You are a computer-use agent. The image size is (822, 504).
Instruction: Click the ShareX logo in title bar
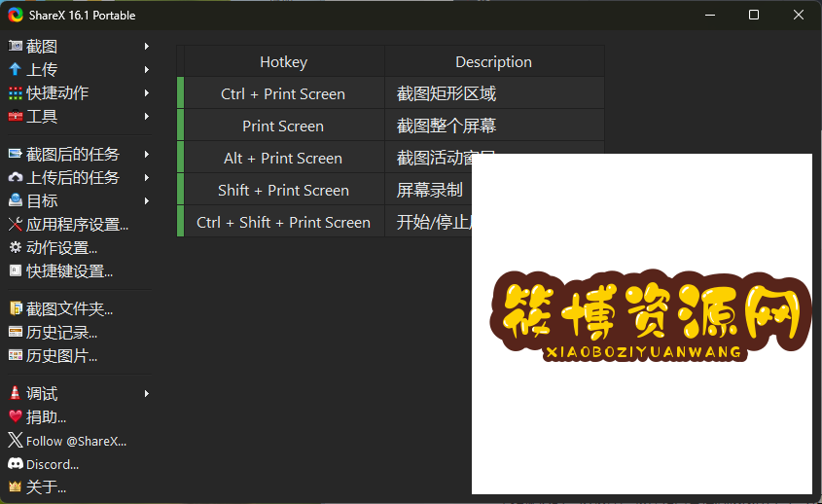click(16, 15)
